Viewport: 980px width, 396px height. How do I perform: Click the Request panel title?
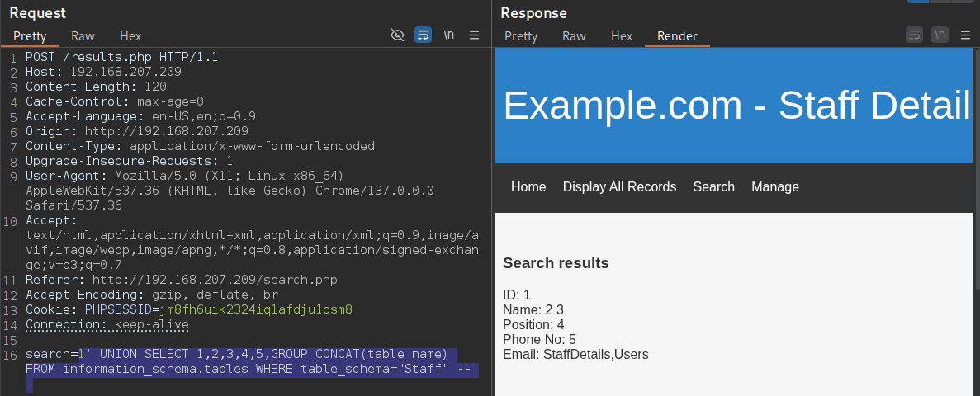37,12
